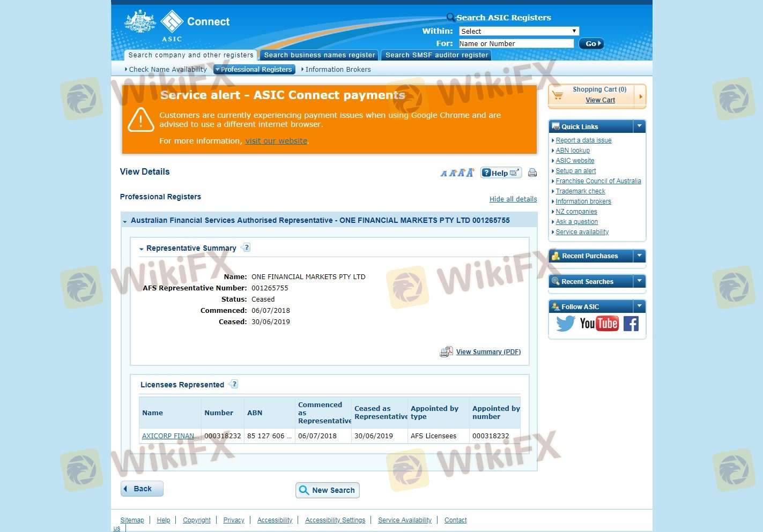763x532 pixels.
Task: Click the Copyright footer link
Action: point(197,520)
